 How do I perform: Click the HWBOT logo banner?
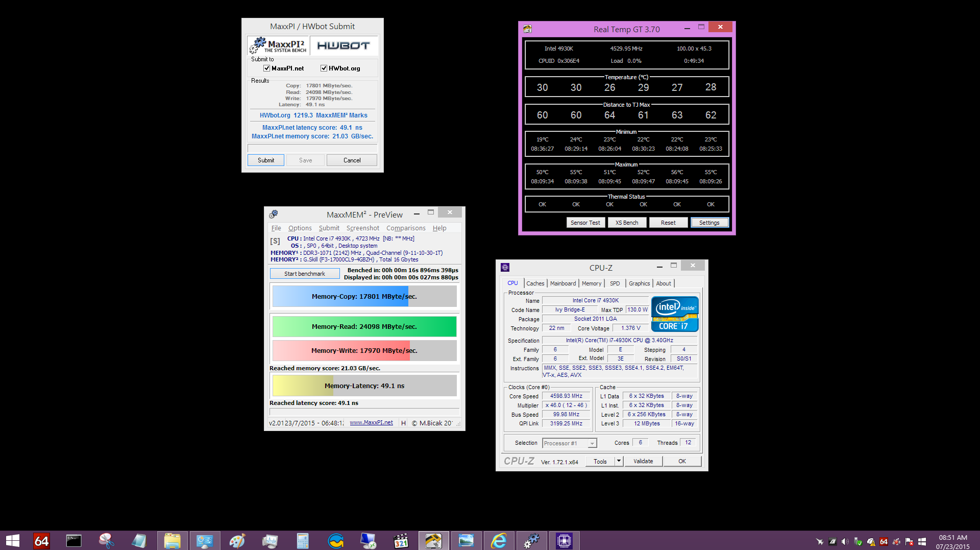344,45
